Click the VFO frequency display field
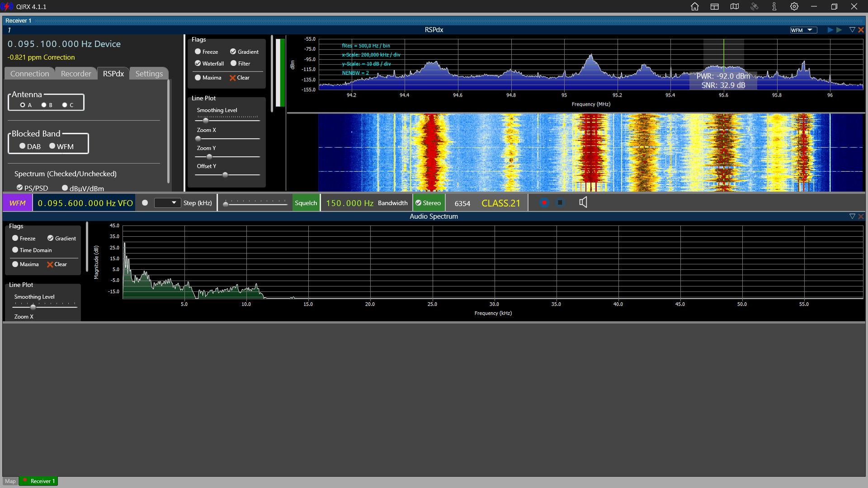The width and height of the screenshot is (868, 488). 85,203
